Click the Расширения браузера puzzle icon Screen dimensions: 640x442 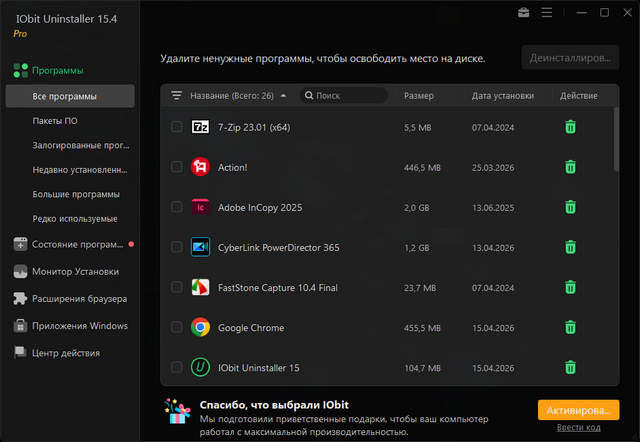tap(20, 299)
